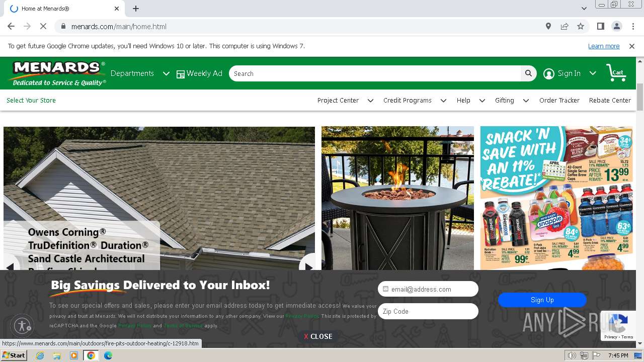
Task: Open the Chrome profile icon
Action: click(x=616, y=26)
